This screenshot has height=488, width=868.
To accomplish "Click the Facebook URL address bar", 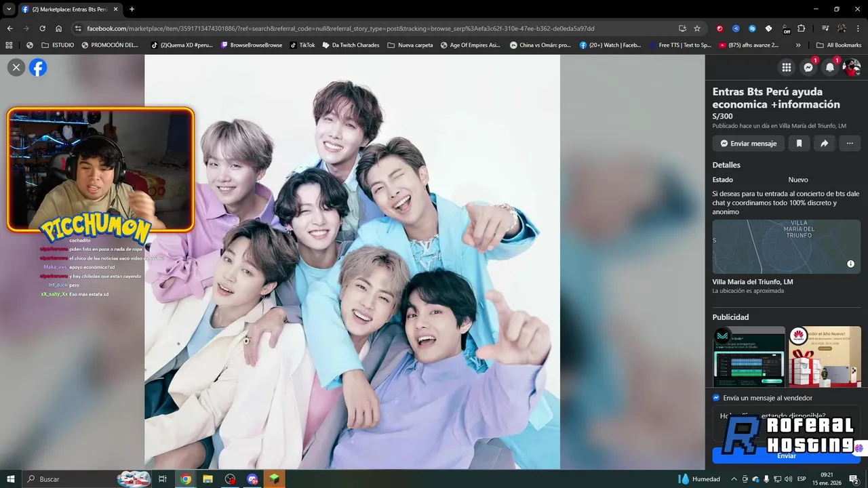I will coord(340,28).
